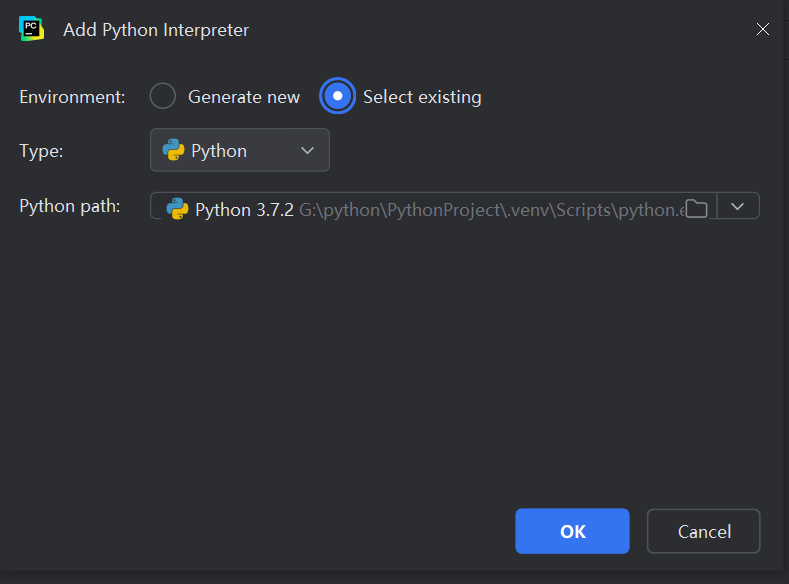Expand the Python path dropdown arrow
This screenshot has width=789, height=584.
point(738,206)
